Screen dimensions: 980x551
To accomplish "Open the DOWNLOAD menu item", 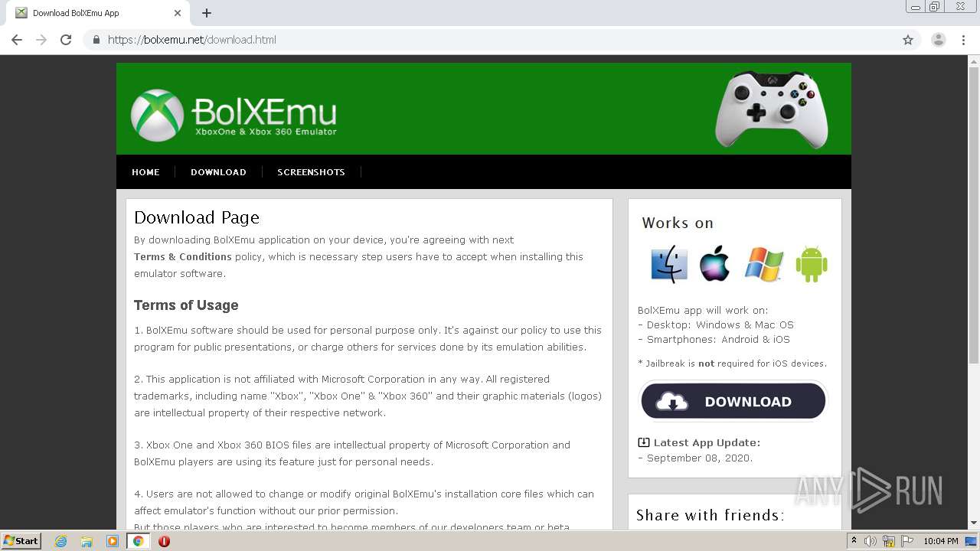I will coord(218,172).
